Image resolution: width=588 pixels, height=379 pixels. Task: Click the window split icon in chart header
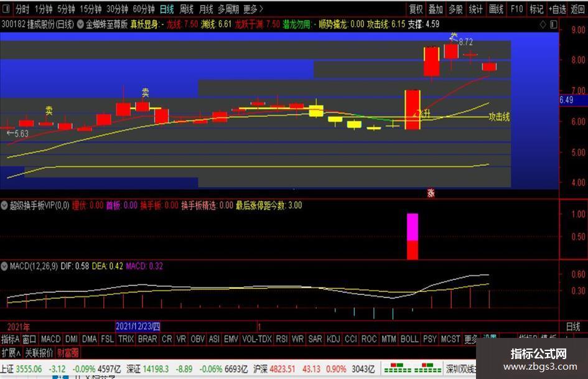554,25
